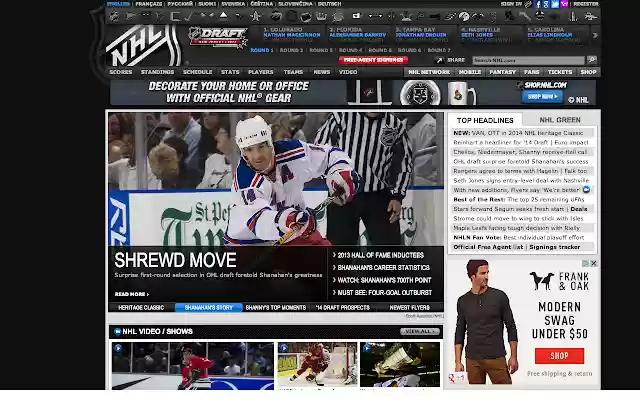Show next draft picks arrow
Viewport: 640px width, 400px height.
coord(595,36)
